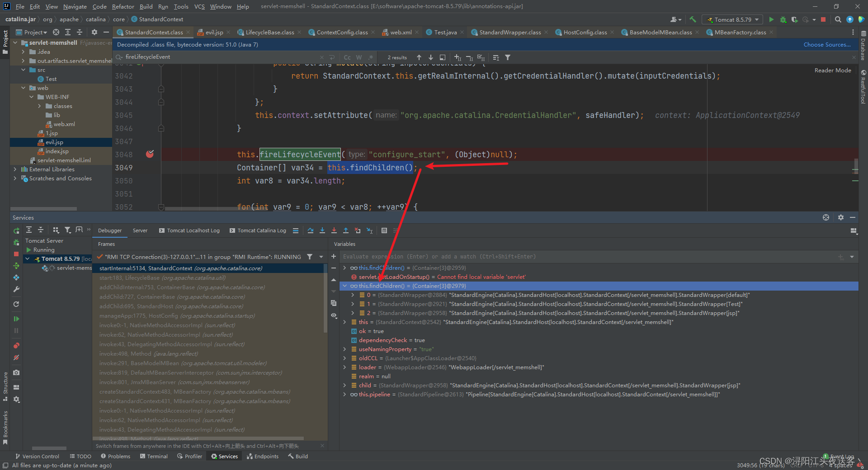Collapse the selected this.findChildren() watch
Image resolution: width=868 pixels, height=470 pixels.
[345, 286]
